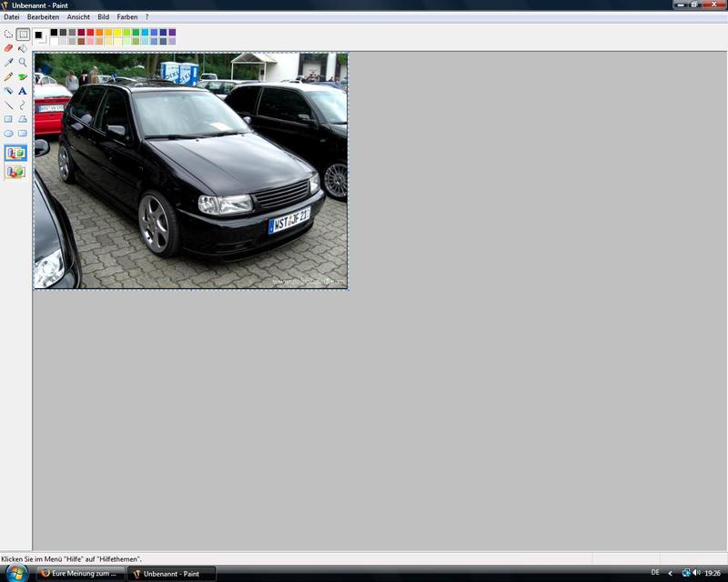The width and height of the screenshot is (728, 582).
Task: Select the Pencil tool
Action: 8,76
